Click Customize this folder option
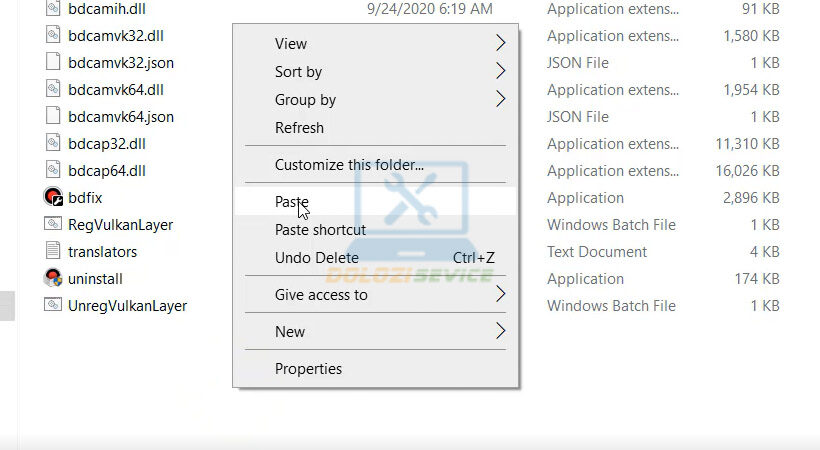Screen dimensions: 820x450 pyautogui.click(x=349, y=165)
